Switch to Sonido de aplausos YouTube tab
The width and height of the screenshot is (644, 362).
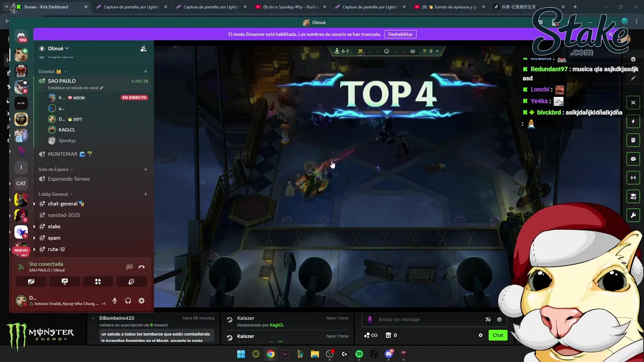click(x=450, y=7)
